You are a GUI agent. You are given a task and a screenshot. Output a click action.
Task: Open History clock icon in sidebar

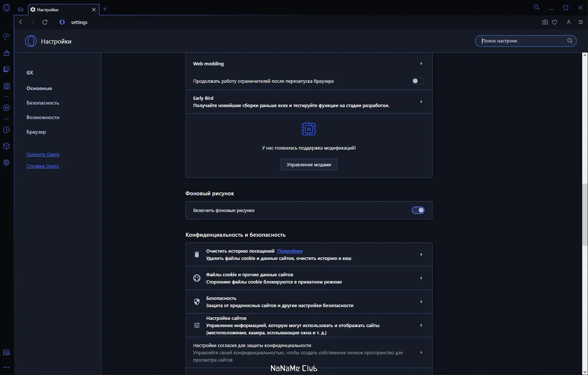pyautogui.click(x=7, y=130)
